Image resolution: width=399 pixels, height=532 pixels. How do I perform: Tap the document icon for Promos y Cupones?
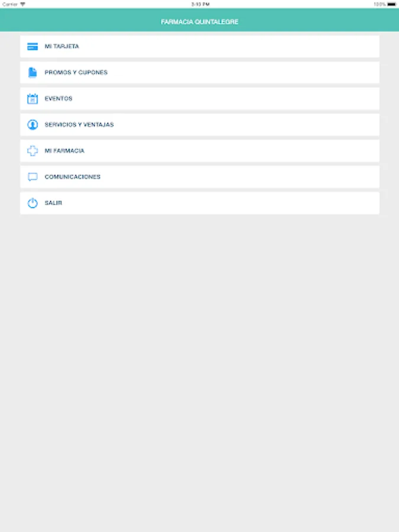click(33, 73)
